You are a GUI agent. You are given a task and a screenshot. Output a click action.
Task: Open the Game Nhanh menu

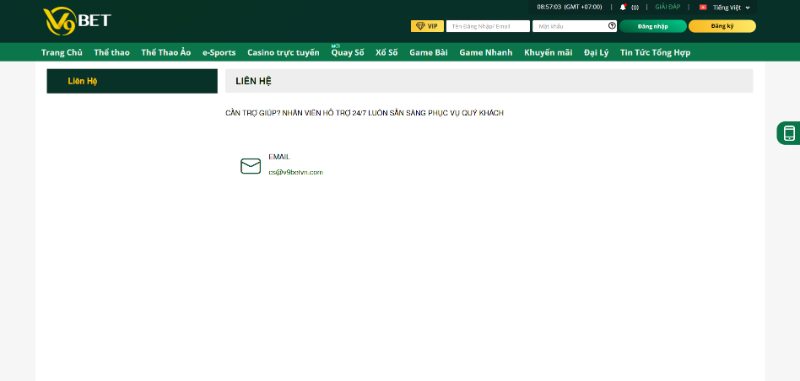486,53
